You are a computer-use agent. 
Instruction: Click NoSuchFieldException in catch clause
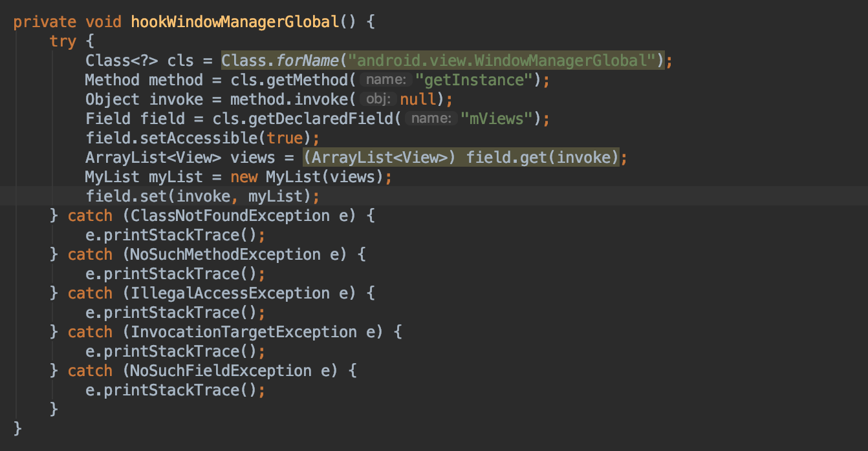click(221, 371)
